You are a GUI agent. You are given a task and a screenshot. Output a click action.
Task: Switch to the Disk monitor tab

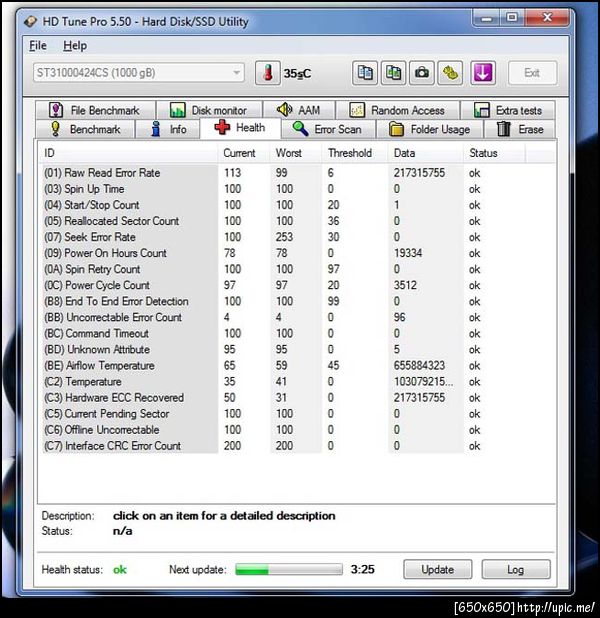[209, 110]
